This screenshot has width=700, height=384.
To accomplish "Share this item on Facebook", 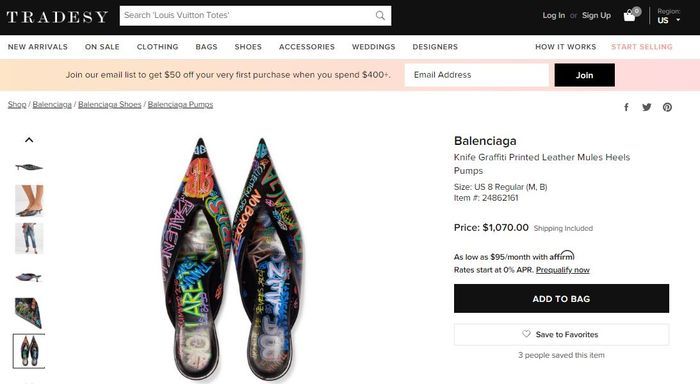I will (626, 107).
